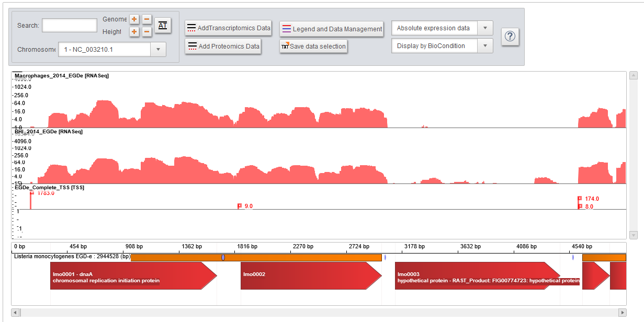The image size is (644, 322).
Task: Click the AT sequence display button
Action: pos(163,25)
